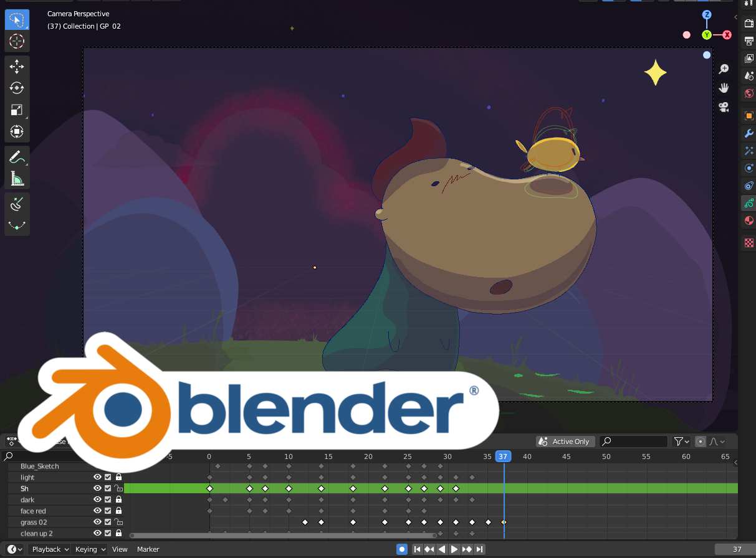Open Object Constraints tab
This screenshot has width=756, height=558.
point(749,186)
